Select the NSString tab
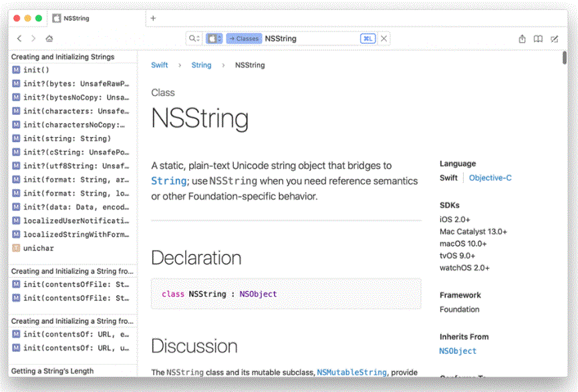This screenshot has width=578, height=392. pos(96,18)
